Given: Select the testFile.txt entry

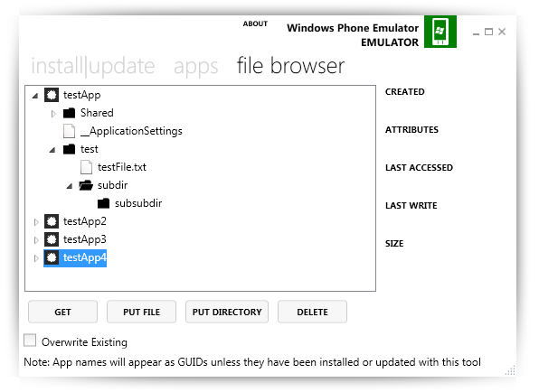Looking at the screenshot, I should pyautogui.click(x=122, y=167).
